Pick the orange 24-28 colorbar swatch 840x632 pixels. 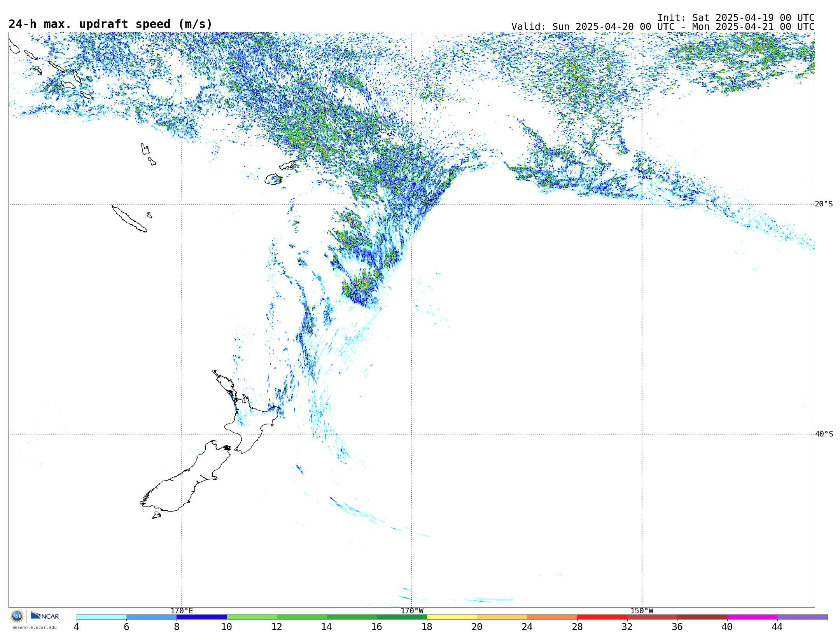click(x=552, y=617)
